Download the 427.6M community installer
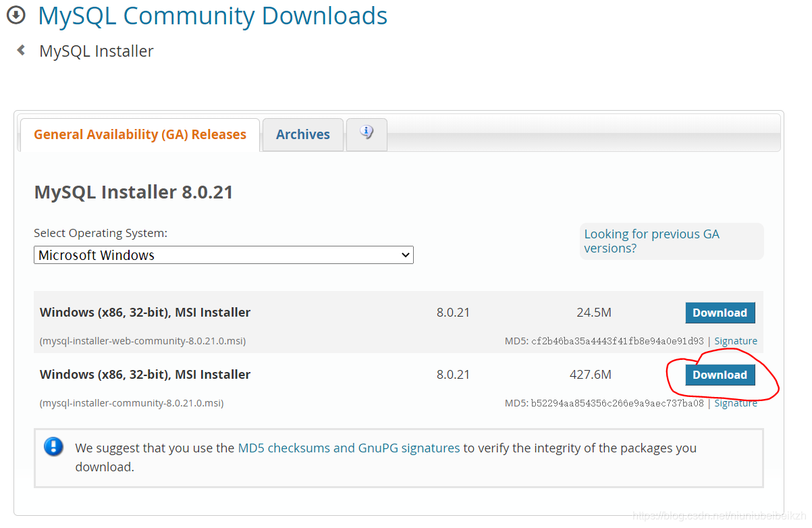The height and width of the screenshot is (528, 812). pos(720,375)
